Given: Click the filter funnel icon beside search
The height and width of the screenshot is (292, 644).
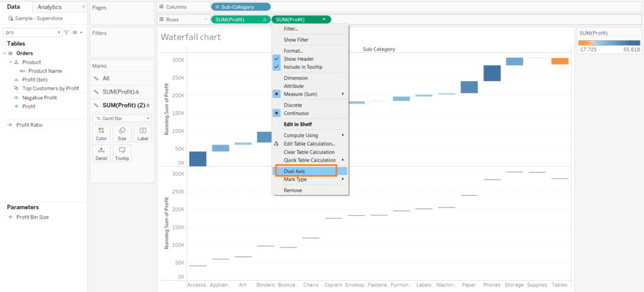Looking at the screenshot, I should [x=66, y=32].
